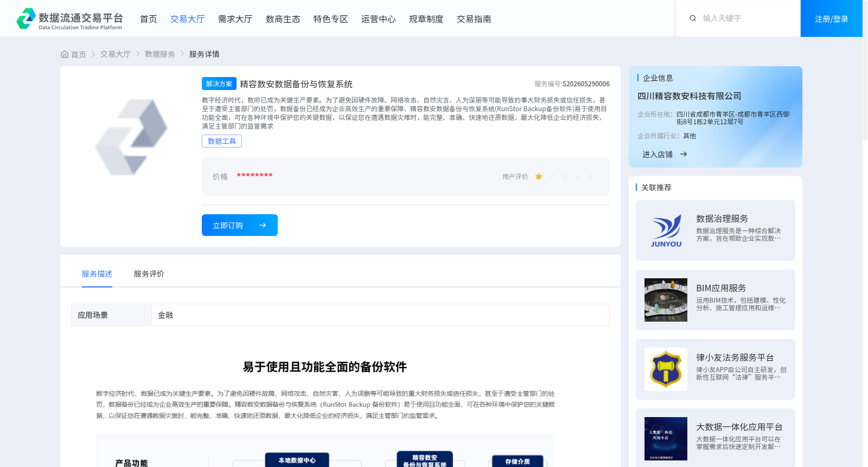
Task: Open 需求大厅 navigation item
Action: point(235,19)
